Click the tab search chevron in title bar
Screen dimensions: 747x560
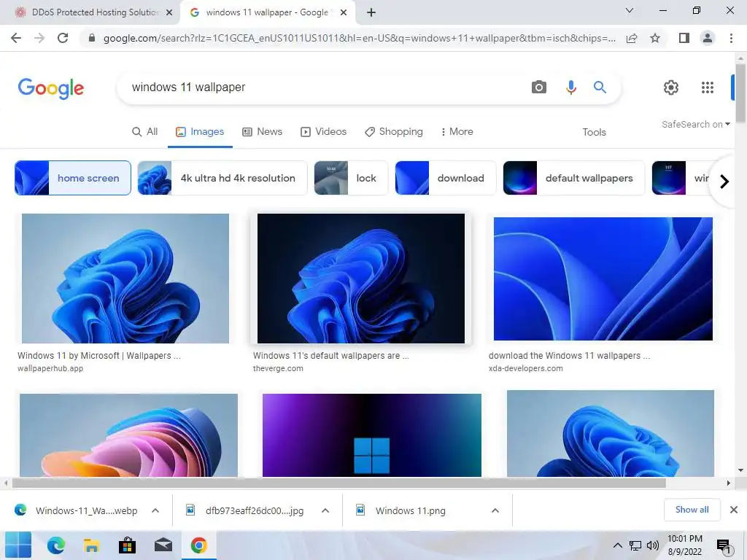click(629, 10)
